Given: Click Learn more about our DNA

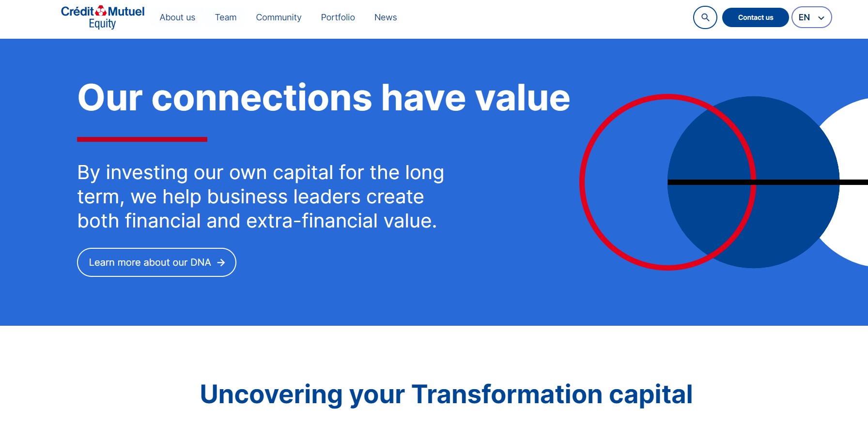Looking at the screenshot, I should pos(156,262).
